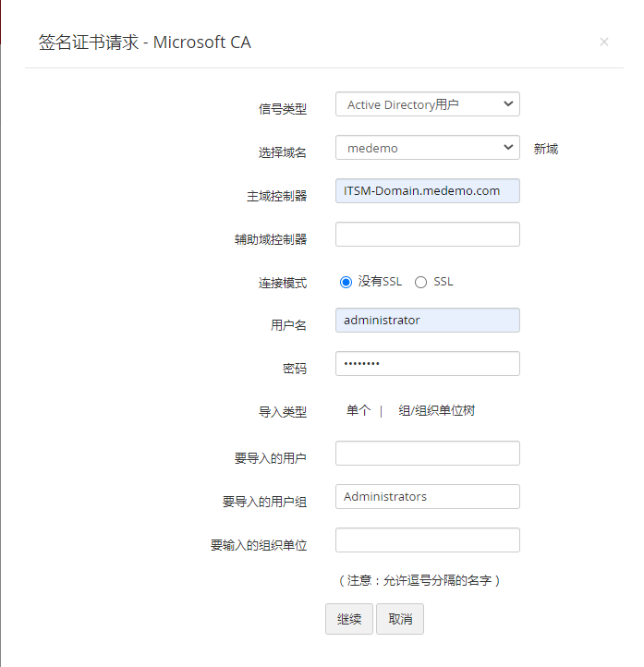Choose 组/组织单位树 import type
The height and width of the screenshot is (667, 644).
click(x=436, y=410)
